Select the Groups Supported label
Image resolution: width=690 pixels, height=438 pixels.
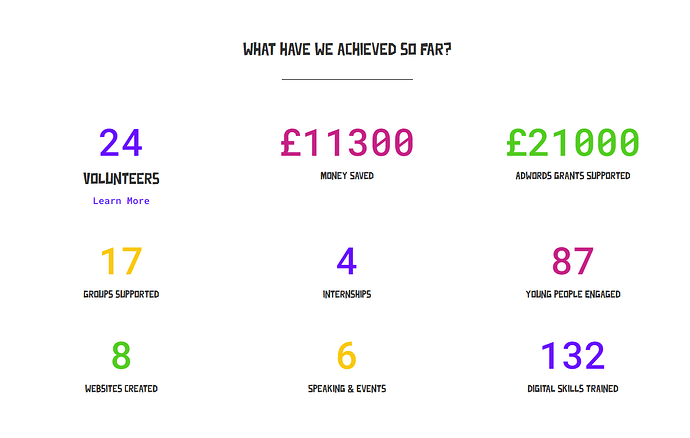coord(121,294)
